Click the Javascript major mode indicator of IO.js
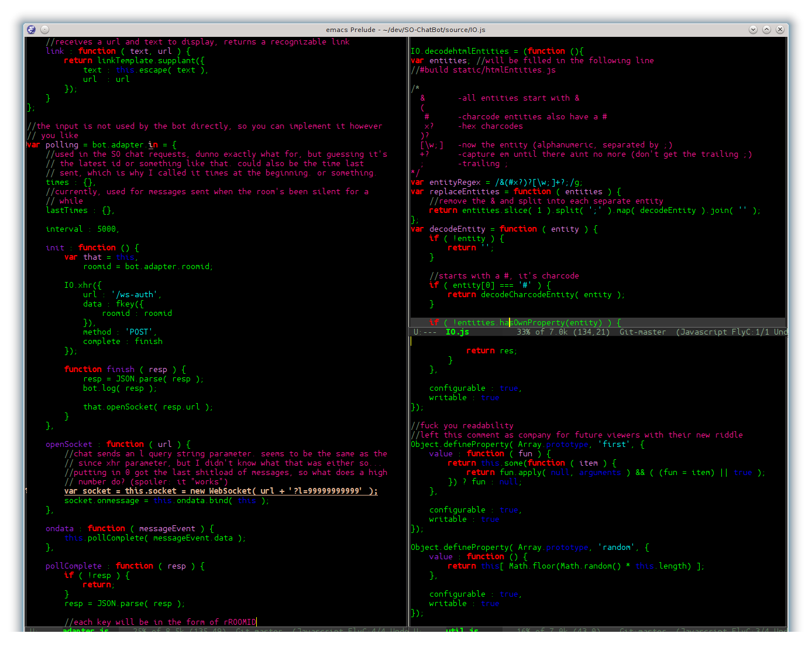The height and width of the screenshot is (671, 812). point(705,332)
